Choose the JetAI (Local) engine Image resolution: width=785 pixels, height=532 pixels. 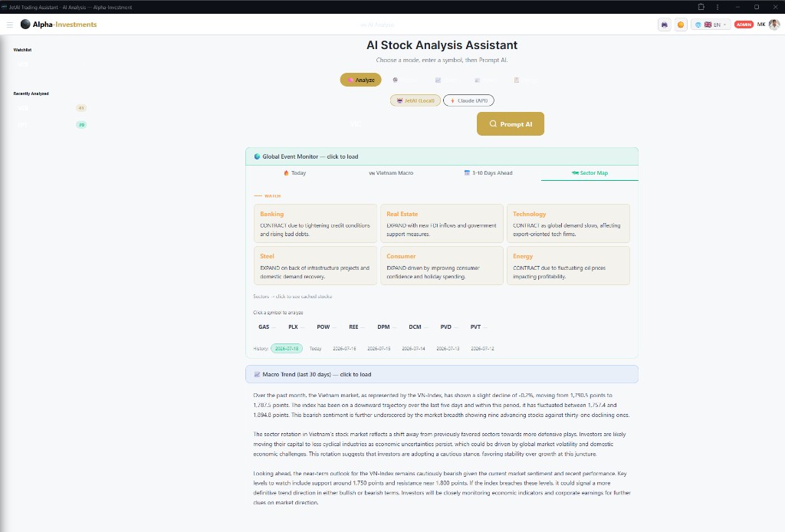click(x=415, y=100)
